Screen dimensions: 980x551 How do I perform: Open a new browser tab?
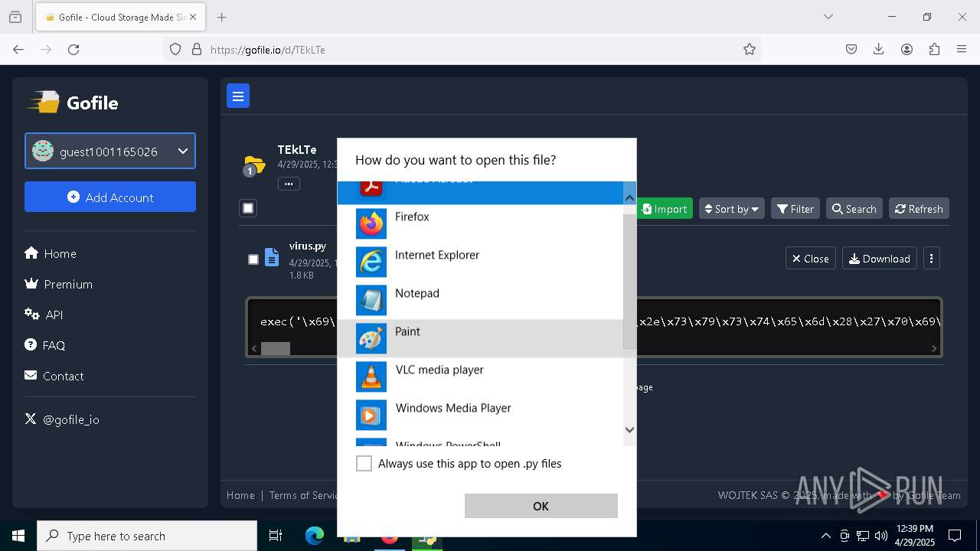[x=221, y=17]
